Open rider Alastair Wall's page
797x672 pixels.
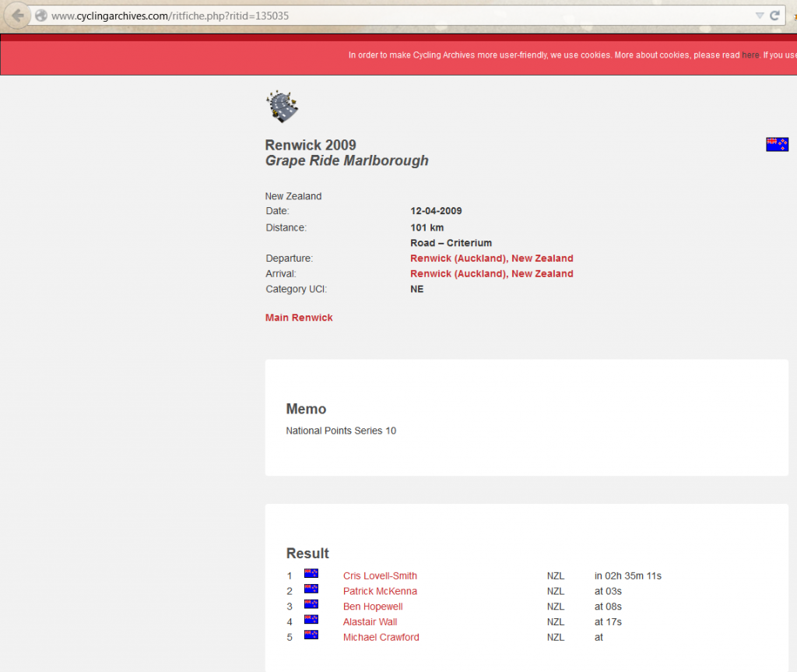370,621
